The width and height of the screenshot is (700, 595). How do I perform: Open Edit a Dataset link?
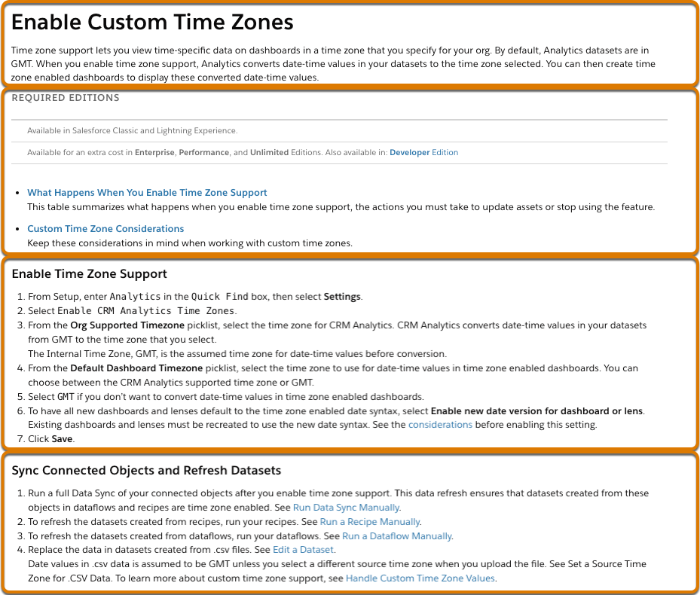click(303, 550)
